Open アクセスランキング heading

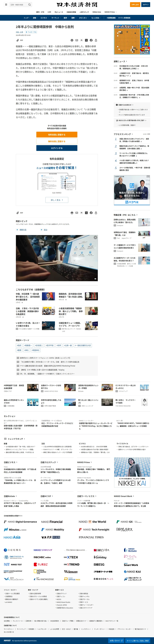pos(123,134)
